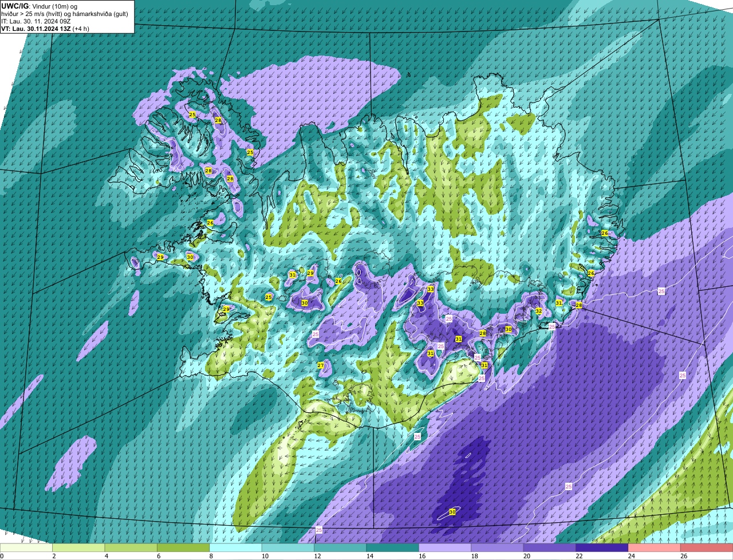This screenshot has height=560, width=733.
Task: Click the 0–2 m/s palest yellow legend swatch
Action: tap(26, 548)
